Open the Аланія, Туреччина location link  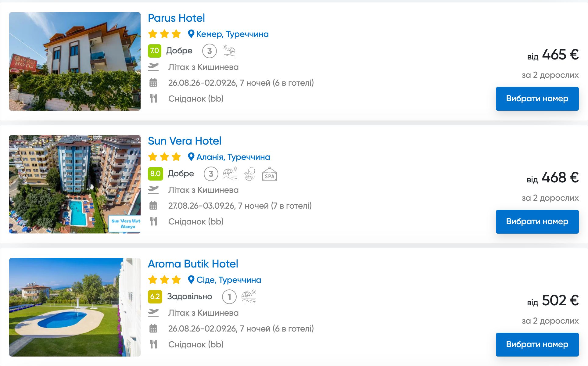point(229,157)
